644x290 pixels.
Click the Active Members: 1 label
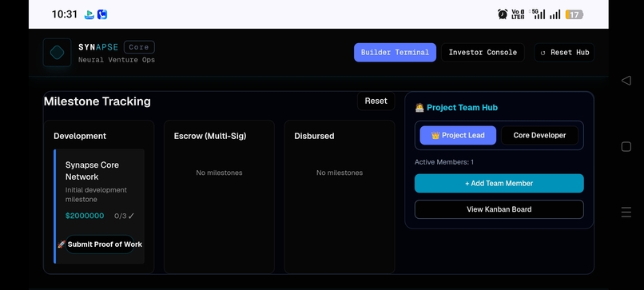444,162
